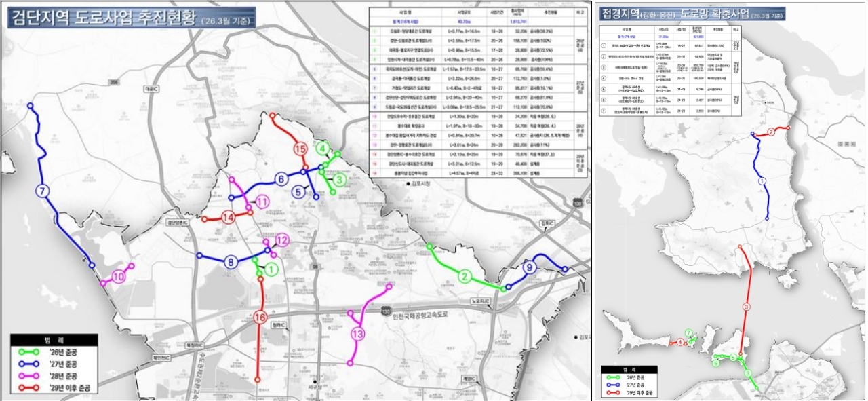Click red route marker 15
This screenshot has width=868, height=401.
[x=301, y=149]
